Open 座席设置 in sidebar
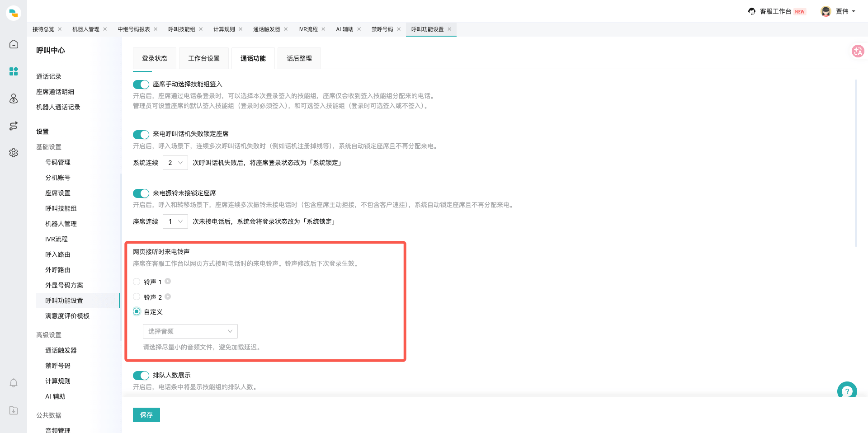Viewport: 868px width, 433px height. (58, 193)
